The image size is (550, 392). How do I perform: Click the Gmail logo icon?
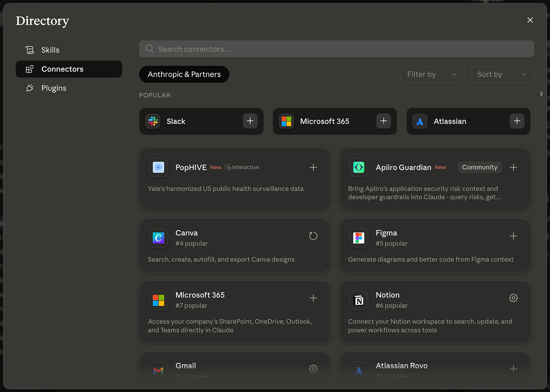click(158, 370)
